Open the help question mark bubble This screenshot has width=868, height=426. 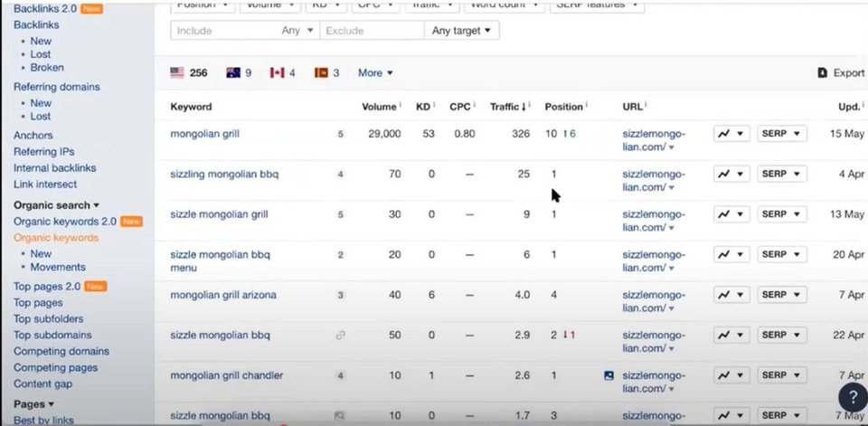point(853,397)
